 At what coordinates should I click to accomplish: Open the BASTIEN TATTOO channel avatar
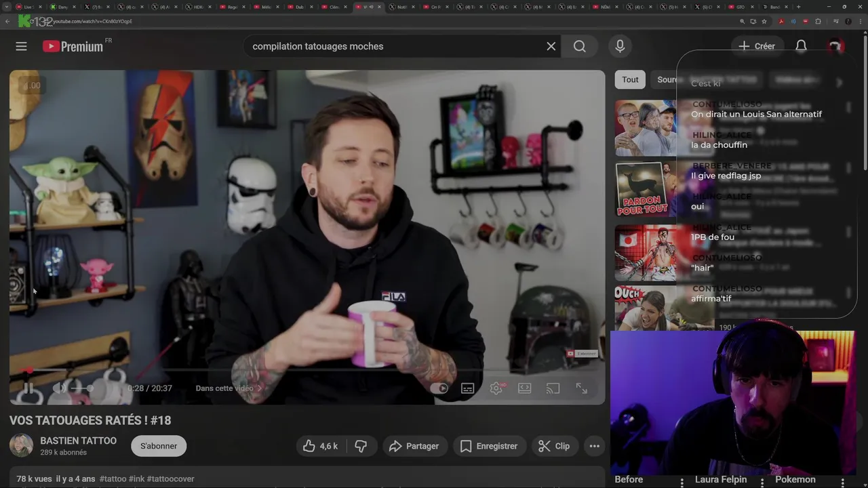21,445
